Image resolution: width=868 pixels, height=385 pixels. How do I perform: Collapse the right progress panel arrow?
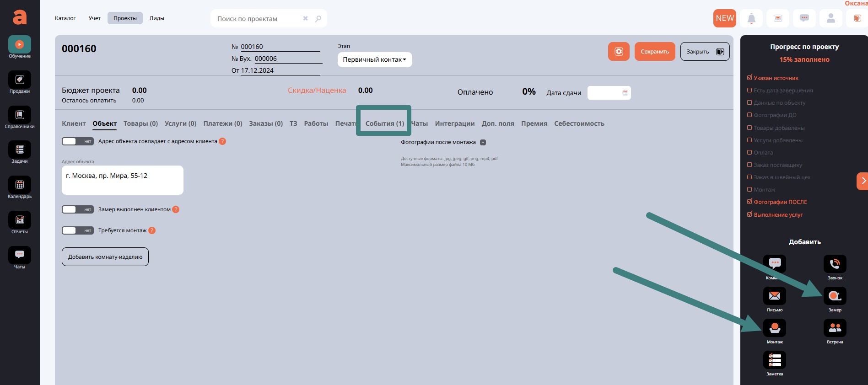tap(863, 181)
